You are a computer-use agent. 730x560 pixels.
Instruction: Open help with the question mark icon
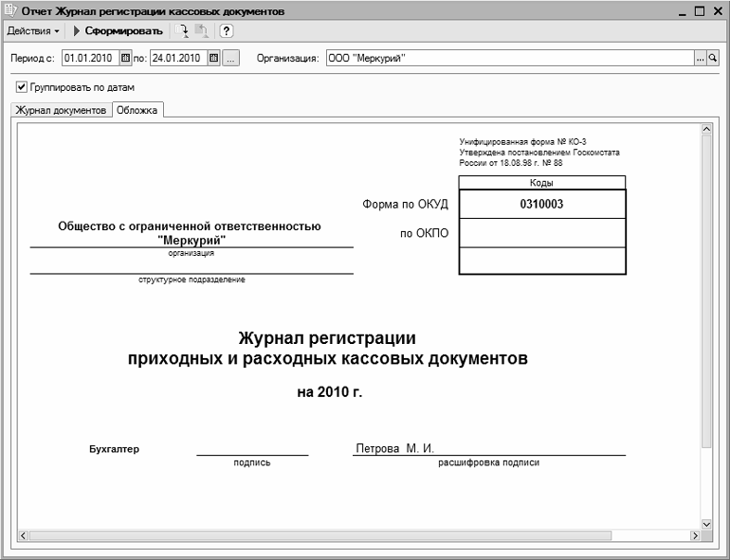(227, 31)
